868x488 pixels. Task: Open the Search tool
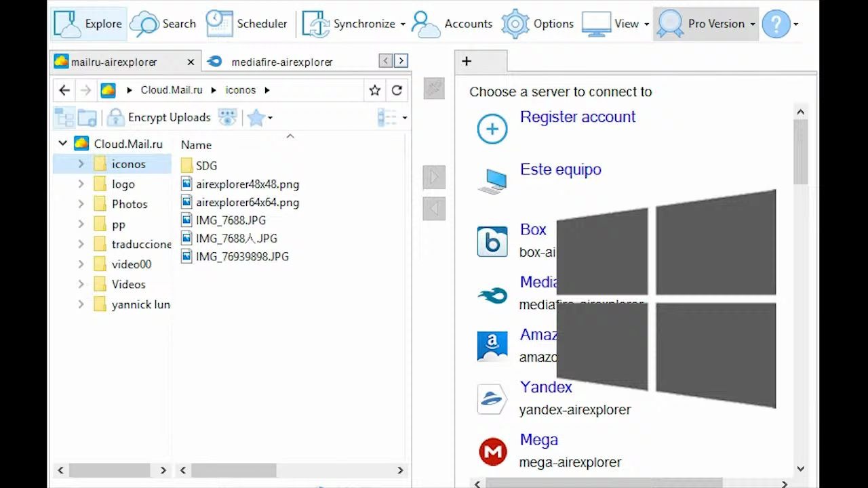point(163,24)
